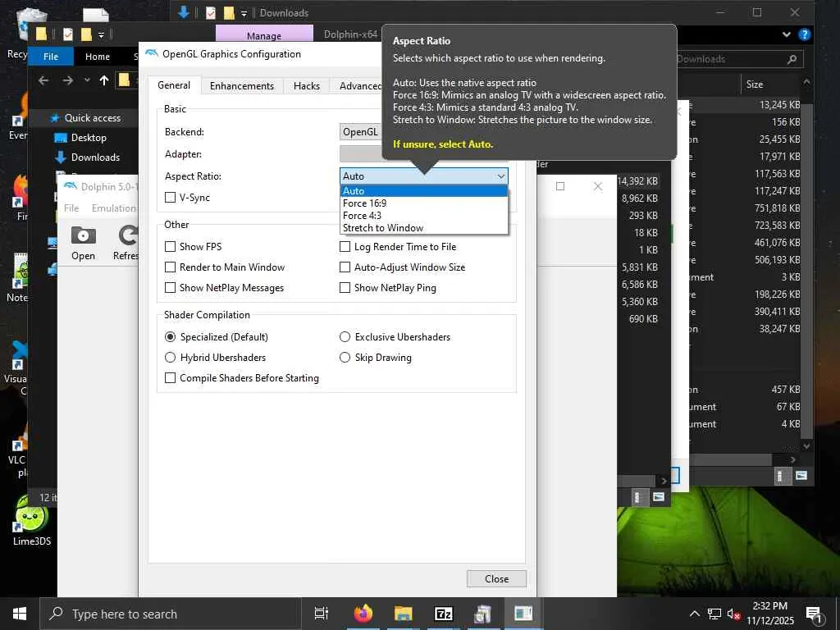Viewport: 840px width, 630px height.
Task: Enable the V-Sync checkbox
Action: point(188,198)
